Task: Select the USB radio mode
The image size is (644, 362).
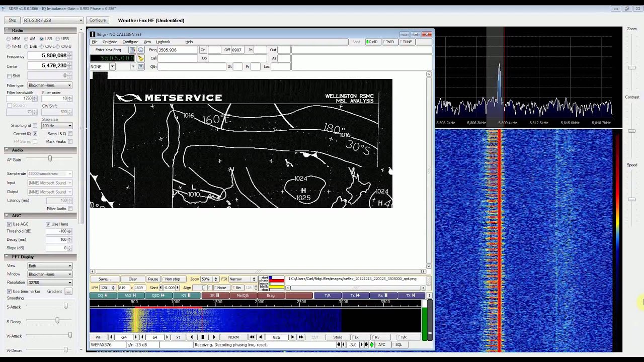Action: pyautogui.click(x=58, y=39)
